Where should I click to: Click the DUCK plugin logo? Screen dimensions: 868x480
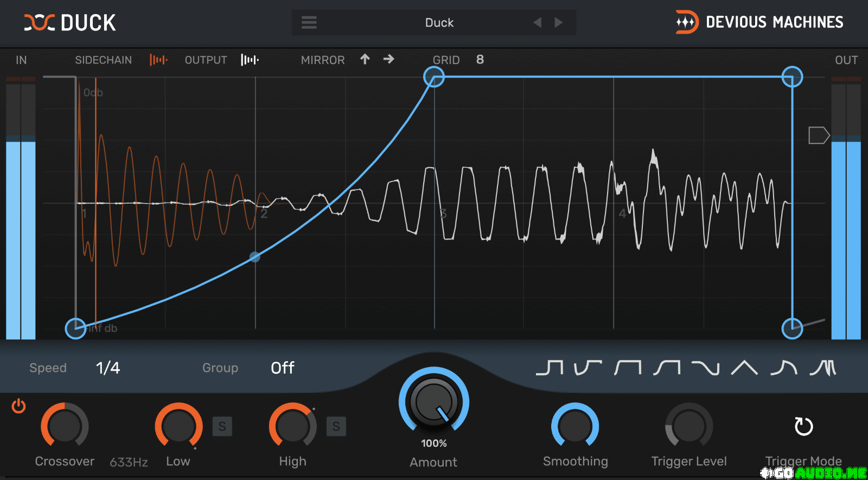[x=70, y=23]
